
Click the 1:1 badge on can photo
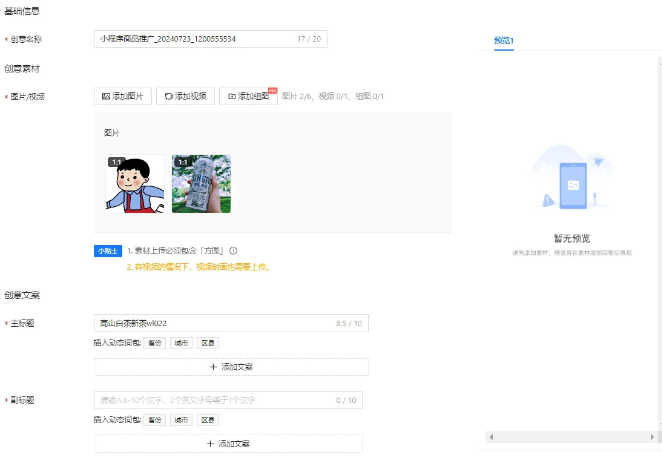coord(183,162)
